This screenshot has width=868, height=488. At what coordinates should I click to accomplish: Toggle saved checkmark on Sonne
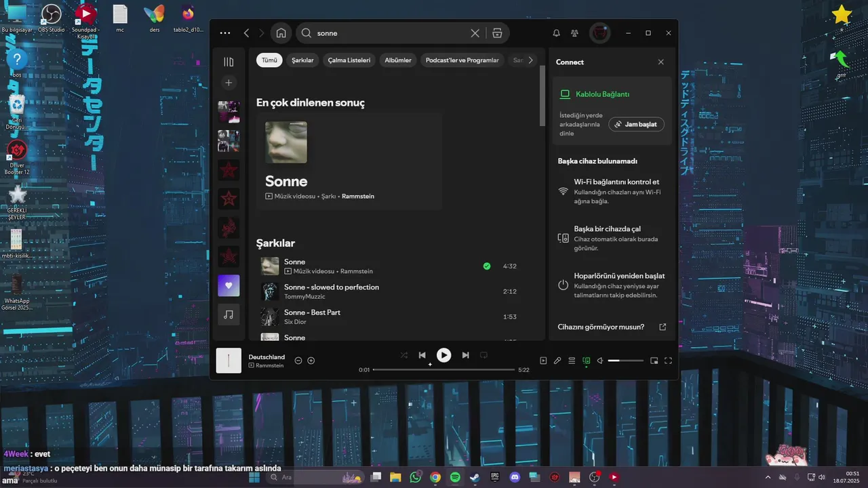pos(487,266)
